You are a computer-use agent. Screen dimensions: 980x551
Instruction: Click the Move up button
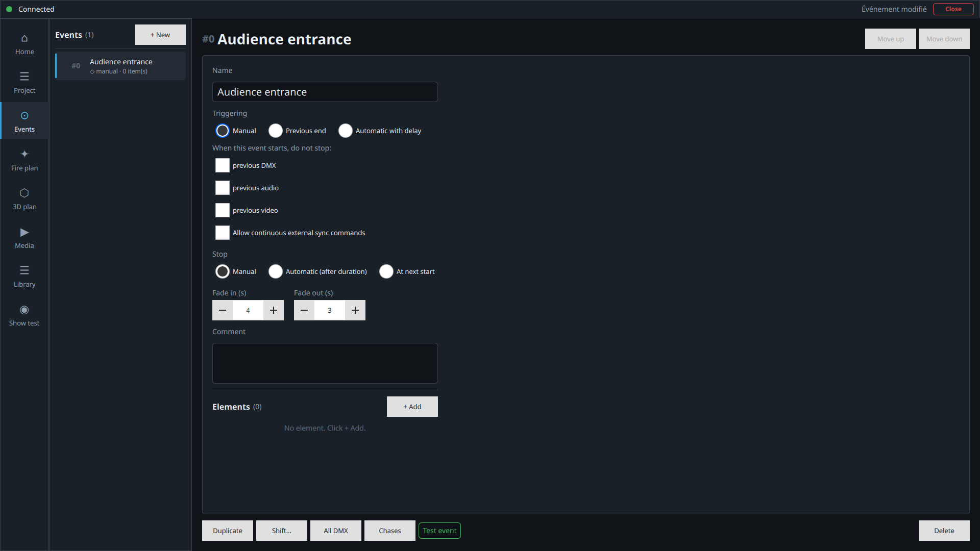(x=891, y=39)
